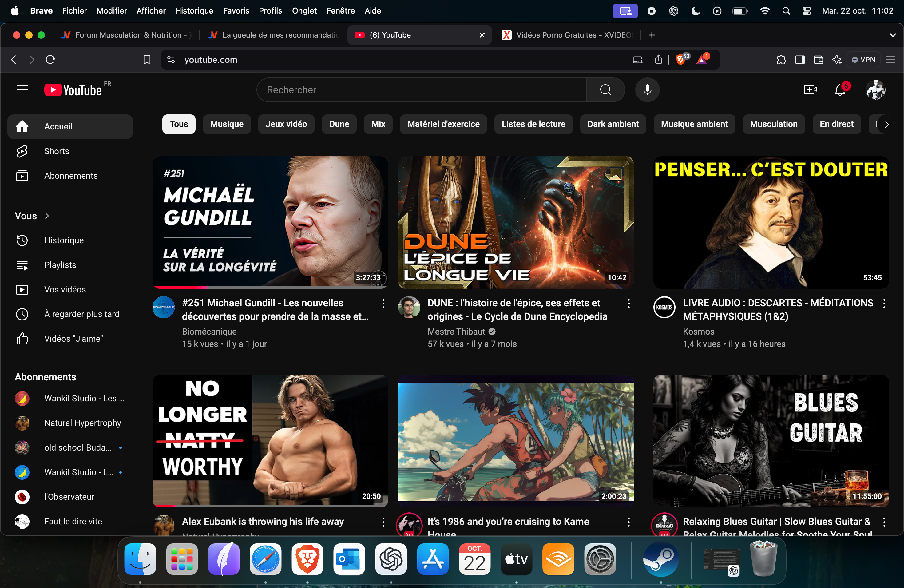Open new tab with plus button
The image size is (904, 588).
652,35
